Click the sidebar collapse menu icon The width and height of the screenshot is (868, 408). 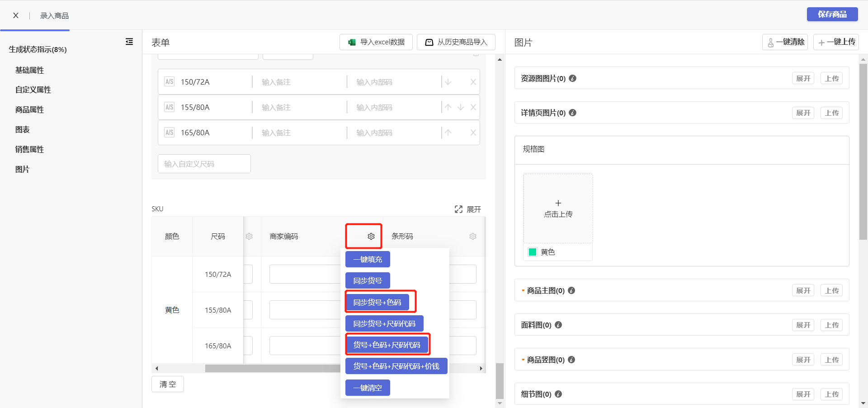[x=129, y=42]
